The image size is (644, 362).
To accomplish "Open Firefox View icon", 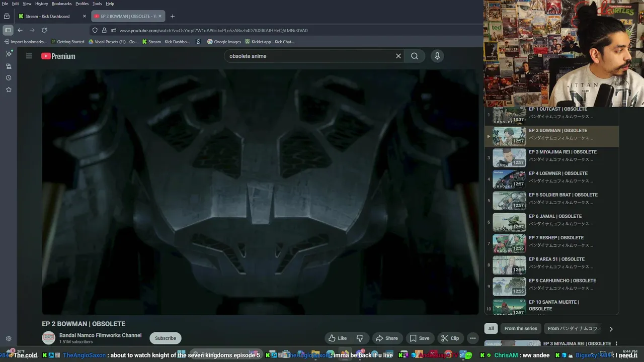I will [x=7, y=16].
